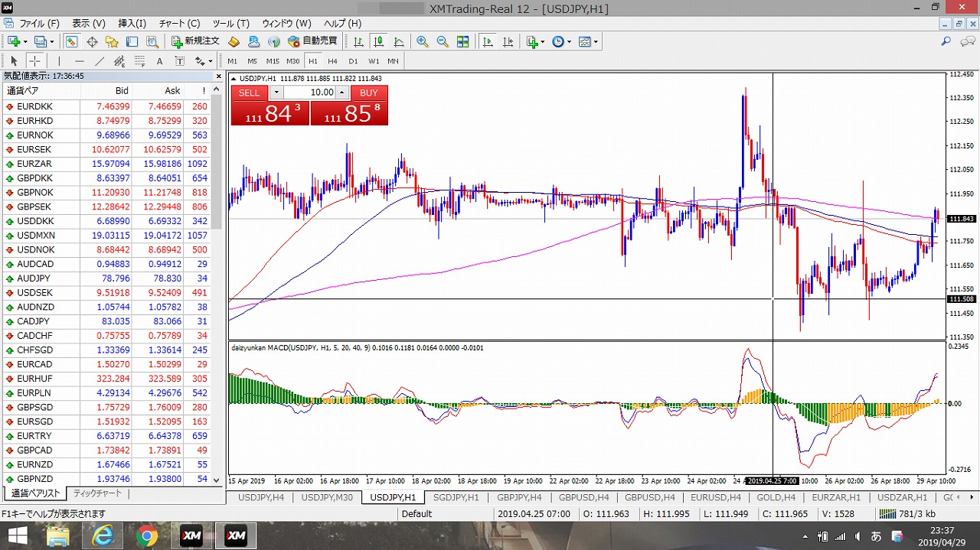980x550 pixels.
Task: Select the text label tool
Action: pyautogui.click(x=159, y=61)
